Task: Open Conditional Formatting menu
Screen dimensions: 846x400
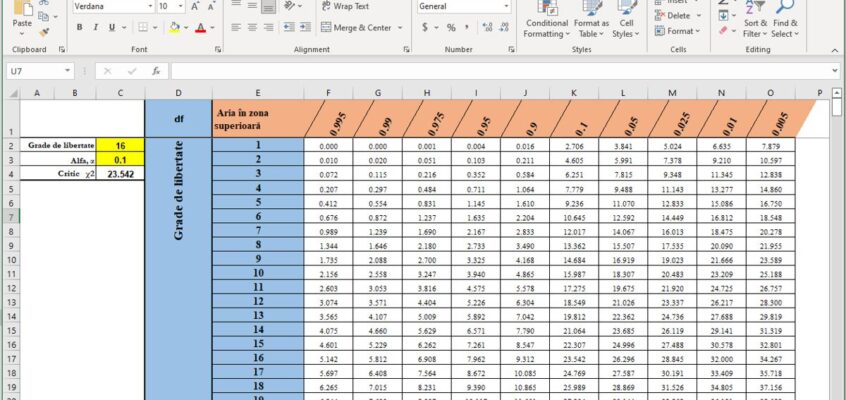Action: [547, 20]
